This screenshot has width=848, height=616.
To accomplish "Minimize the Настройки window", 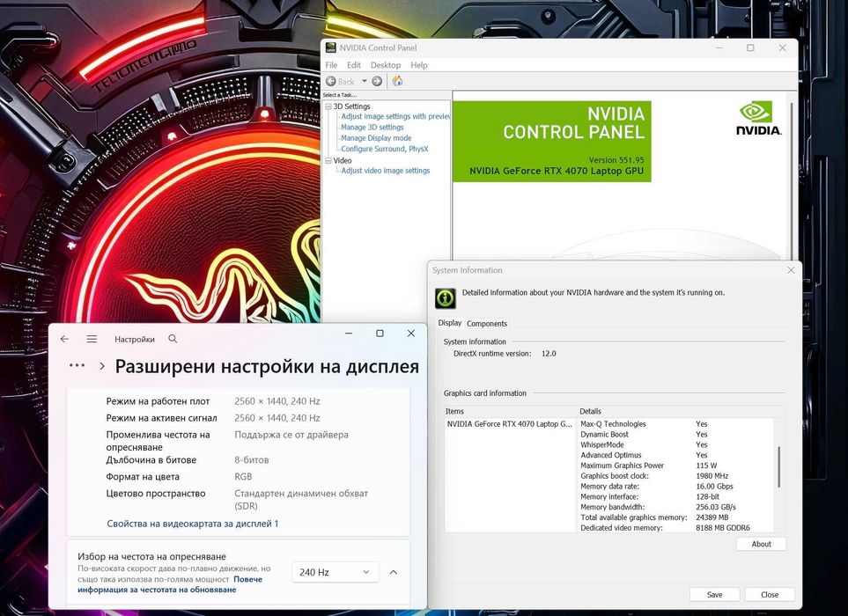I will pyautogui.click(x=349, y=334).
